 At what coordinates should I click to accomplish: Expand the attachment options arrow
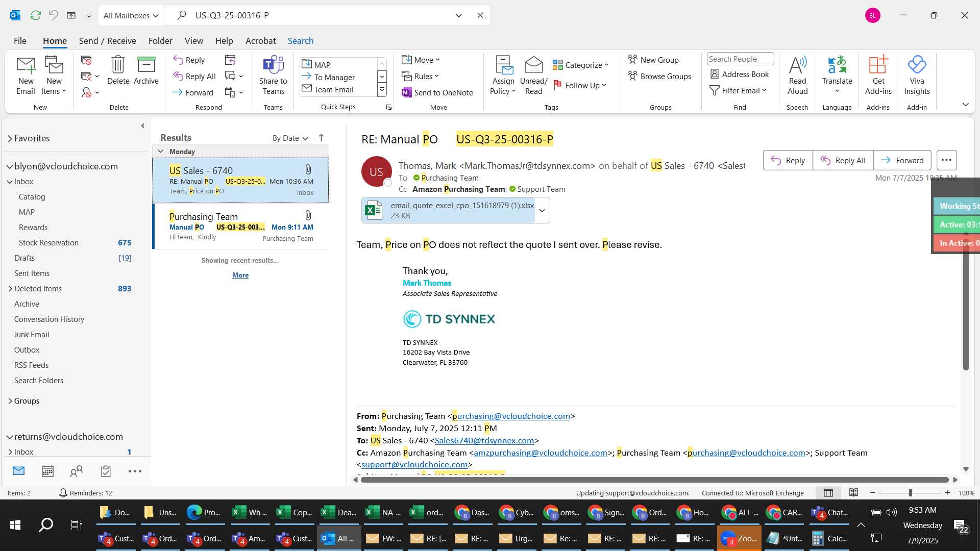click(542, 210)
